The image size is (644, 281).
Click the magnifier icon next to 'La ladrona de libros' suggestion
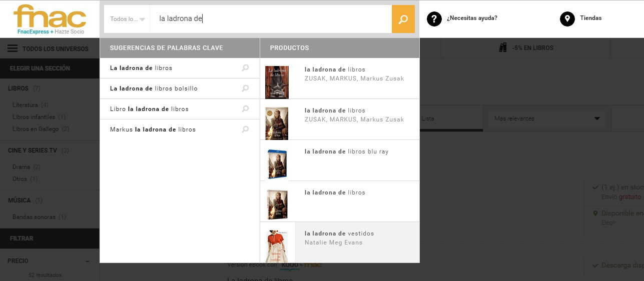coord(245,68)
